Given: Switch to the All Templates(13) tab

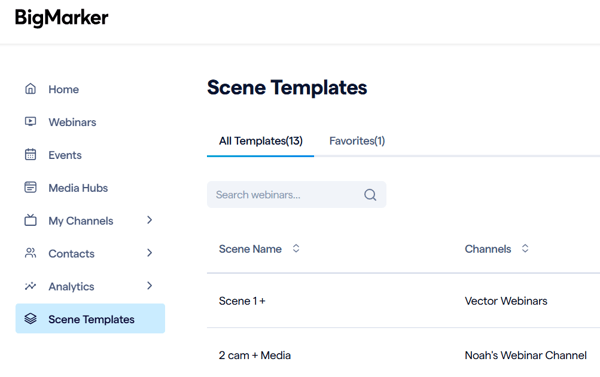Looking at the screenshot, I should click(x=261, y=141).
